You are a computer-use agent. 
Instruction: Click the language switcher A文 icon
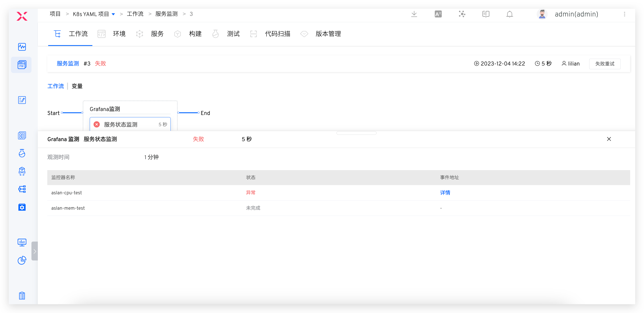[x=438, y=14]
